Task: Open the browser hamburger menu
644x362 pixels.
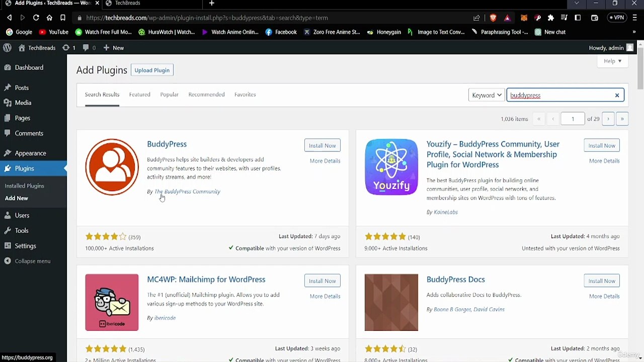Action: pyautogui.click(x=635, y=18)
